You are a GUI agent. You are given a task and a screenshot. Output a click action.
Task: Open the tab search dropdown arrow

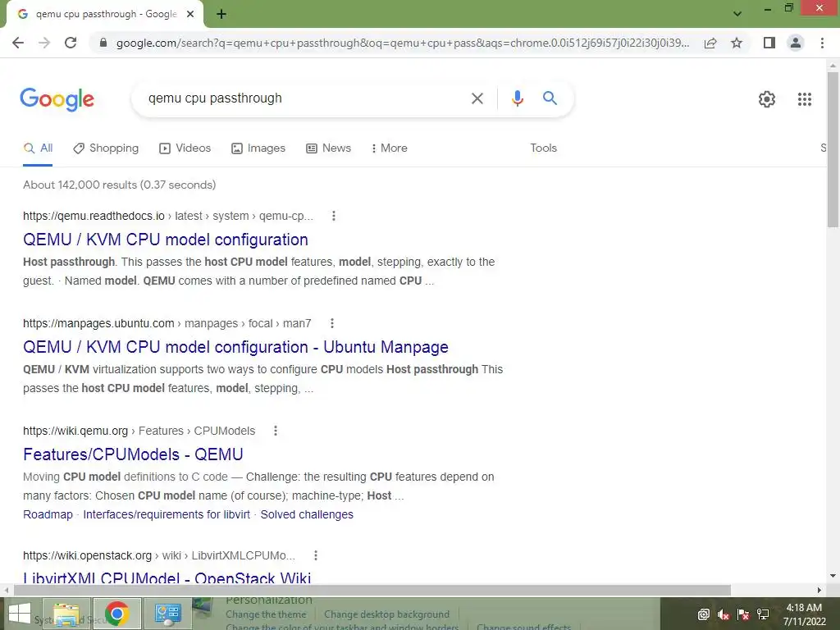coord(737,14)
